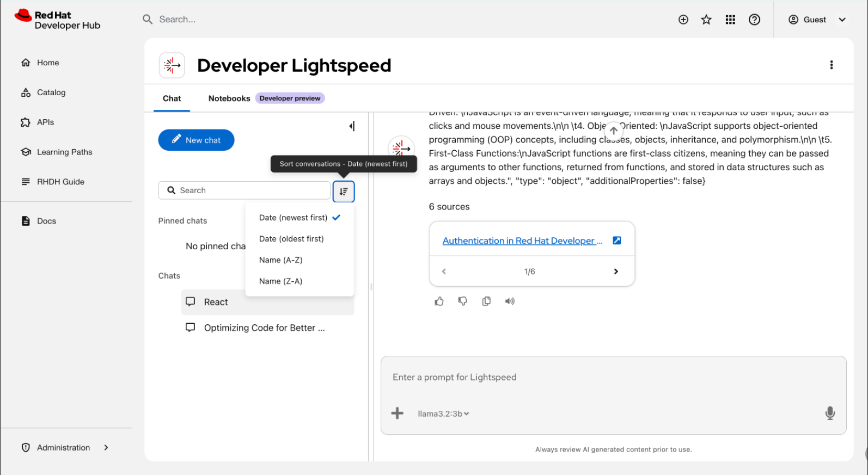Viewport: 868px width, 475px height.
Task: Open the Developer Lightspeed kebab menu
Action: [831, 65]
